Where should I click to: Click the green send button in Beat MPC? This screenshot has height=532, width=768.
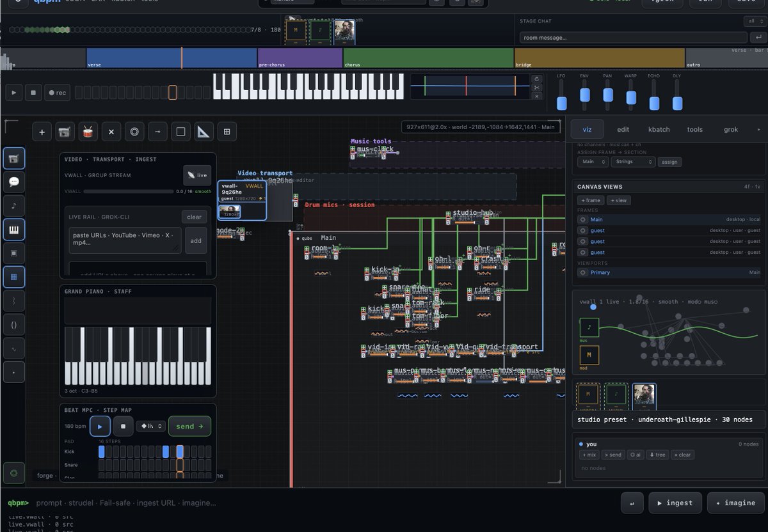pyautogui.click(x=189, y=426)
